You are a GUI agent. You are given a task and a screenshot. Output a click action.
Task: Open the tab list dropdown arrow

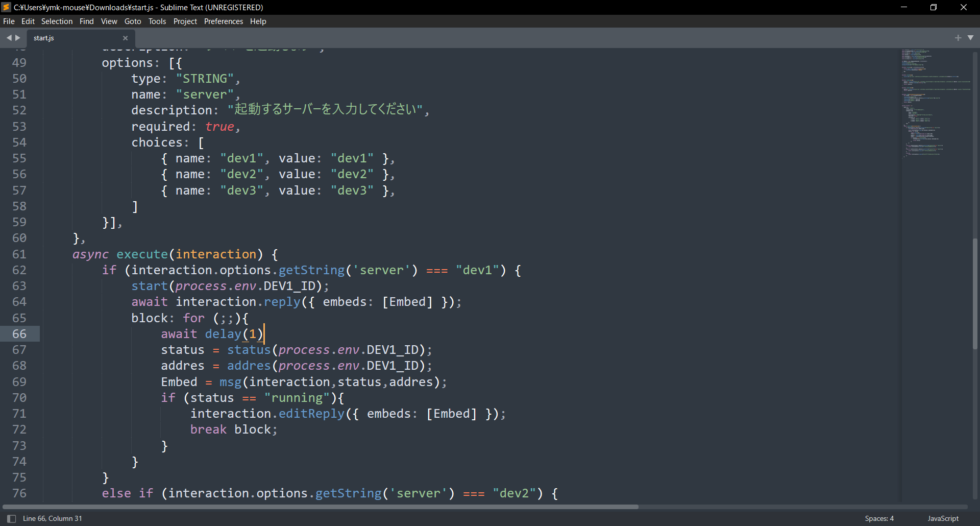pos(971,38)
